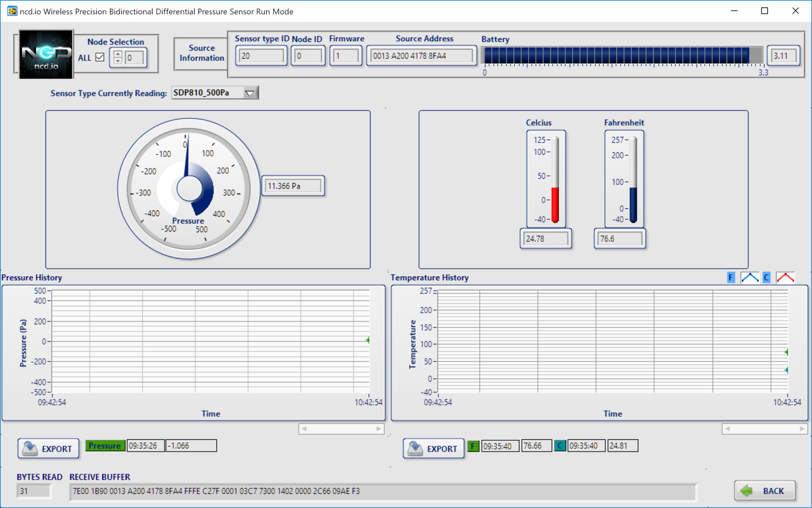The image size is (812, 508).
Task: Click the Pressure gauge dial
Action: coord(189,189)
